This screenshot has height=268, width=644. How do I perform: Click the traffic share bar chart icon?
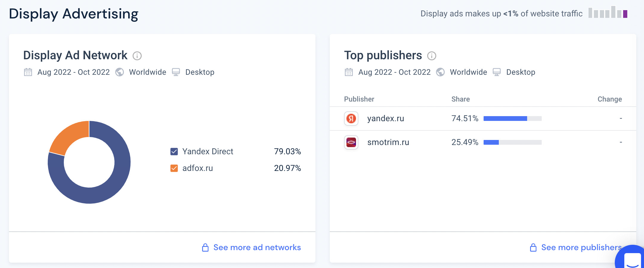(608, 13)
